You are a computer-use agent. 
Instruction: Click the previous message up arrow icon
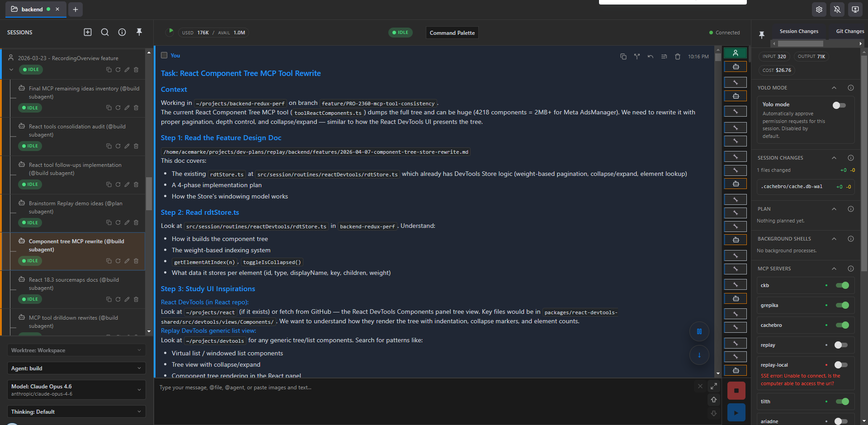pyautogui.click(x=714, y=400)
